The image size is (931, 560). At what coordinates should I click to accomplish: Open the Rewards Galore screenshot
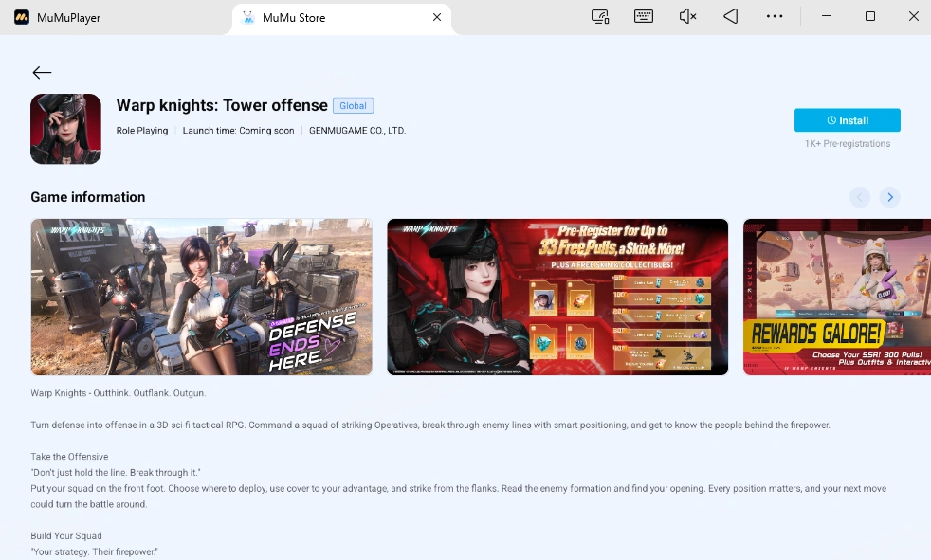(837, 297)
